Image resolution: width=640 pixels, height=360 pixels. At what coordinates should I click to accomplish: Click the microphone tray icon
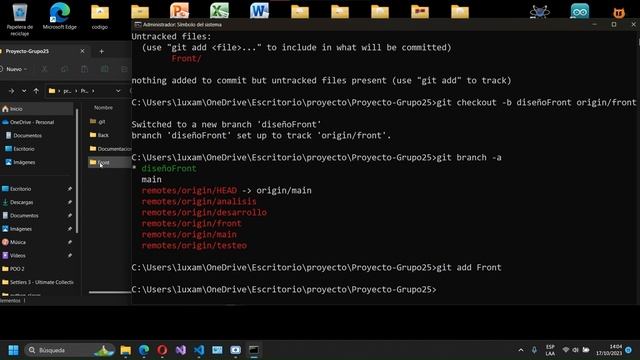[x=534, y=350]
